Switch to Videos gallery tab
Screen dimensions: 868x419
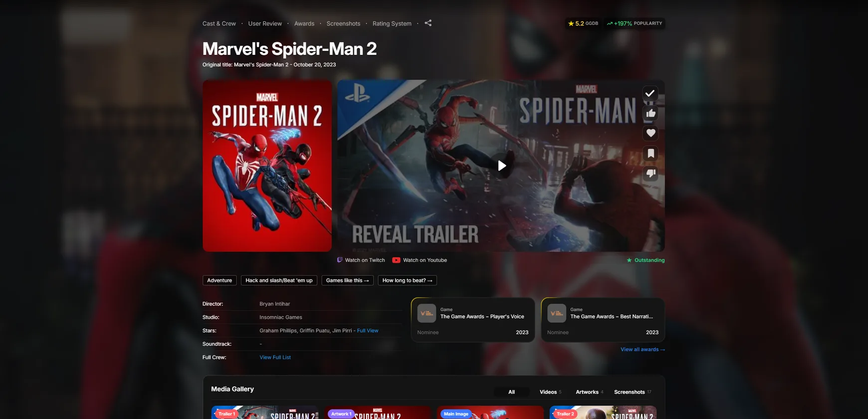point(550,392)
